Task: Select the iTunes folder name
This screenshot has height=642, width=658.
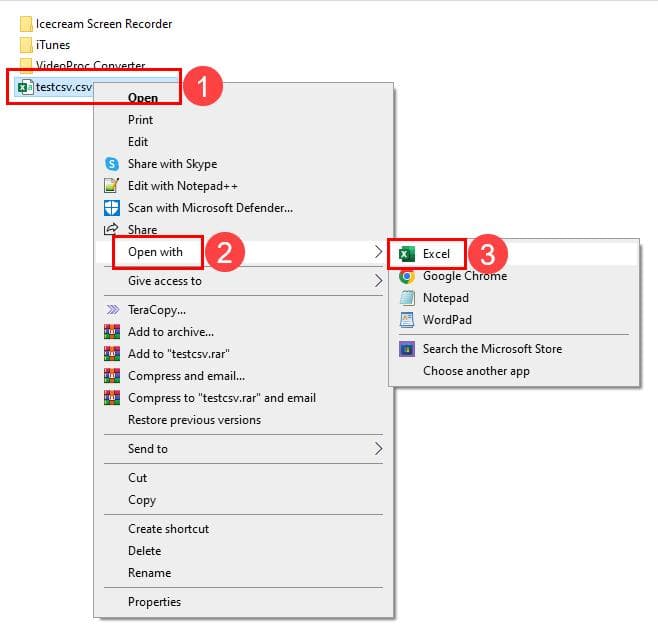Action: coord(53,45)
